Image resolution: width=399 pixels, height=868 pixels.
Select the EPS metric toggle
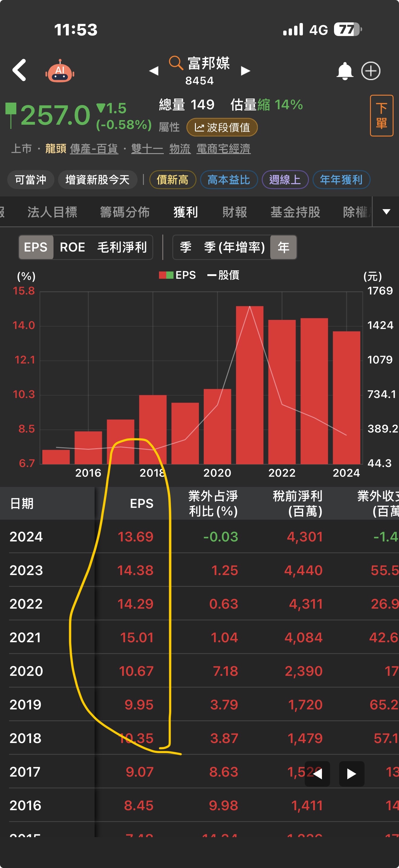click(x=36, y=247)
